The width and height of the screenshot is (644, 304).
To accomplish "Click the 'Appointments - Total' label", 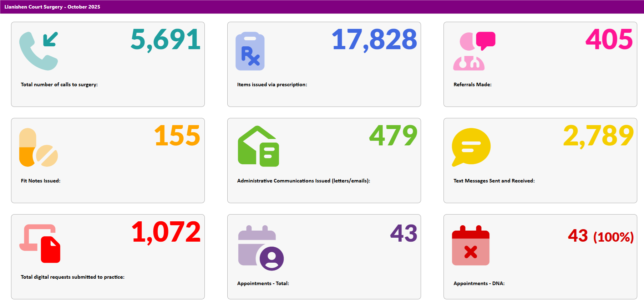I will point(263,283).
